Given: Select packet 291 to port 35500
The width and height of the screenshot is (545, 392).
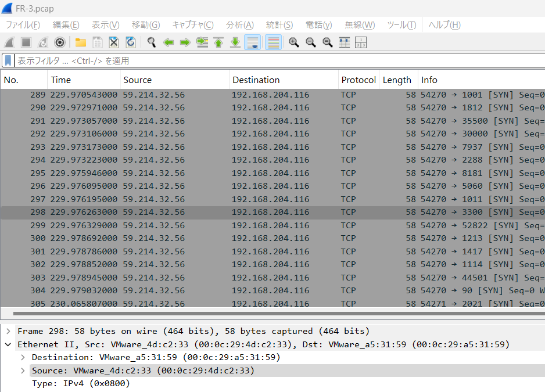Looking at the screenshot, I should pos(273,121).
